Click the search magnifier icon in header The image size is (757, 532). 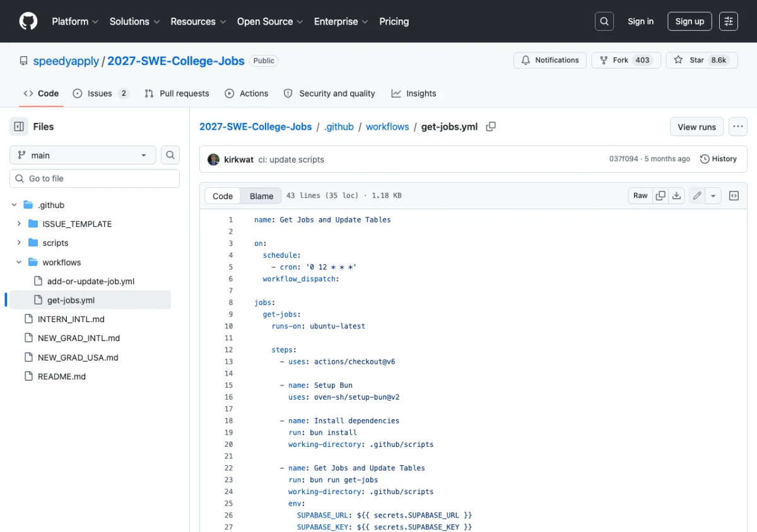pyautogui.click(x=604, y=21)
